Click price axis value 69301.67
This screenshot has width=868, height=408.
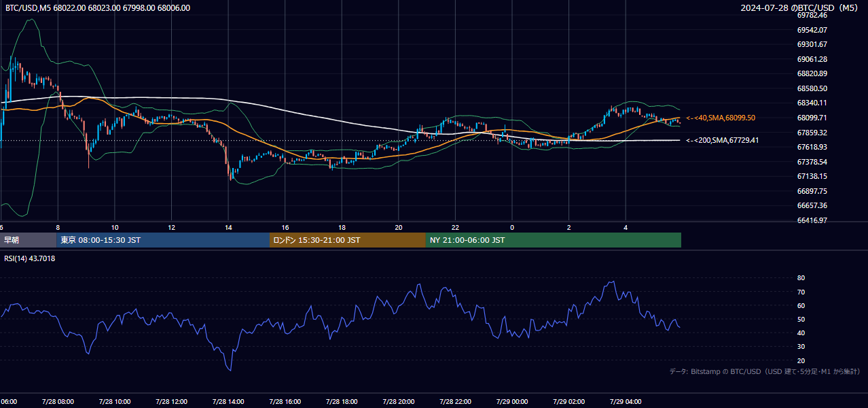pyautogui.click(x=812, y=44)
